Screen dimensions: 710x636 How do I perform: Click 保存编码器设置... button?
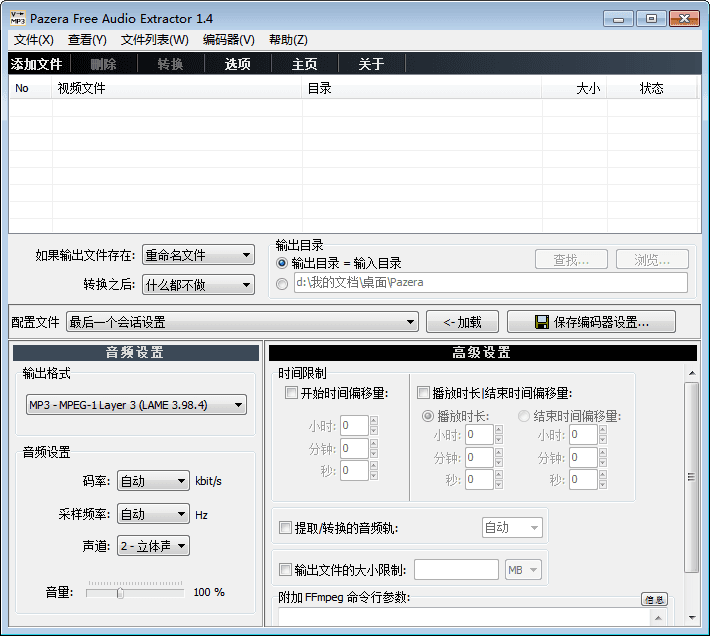pyautogui.click(x=591, y=322)
